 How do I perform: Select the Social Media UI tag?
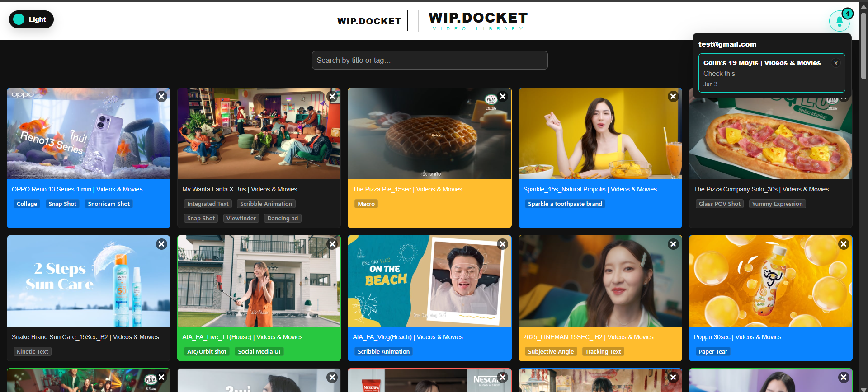(x=259, y=352)
